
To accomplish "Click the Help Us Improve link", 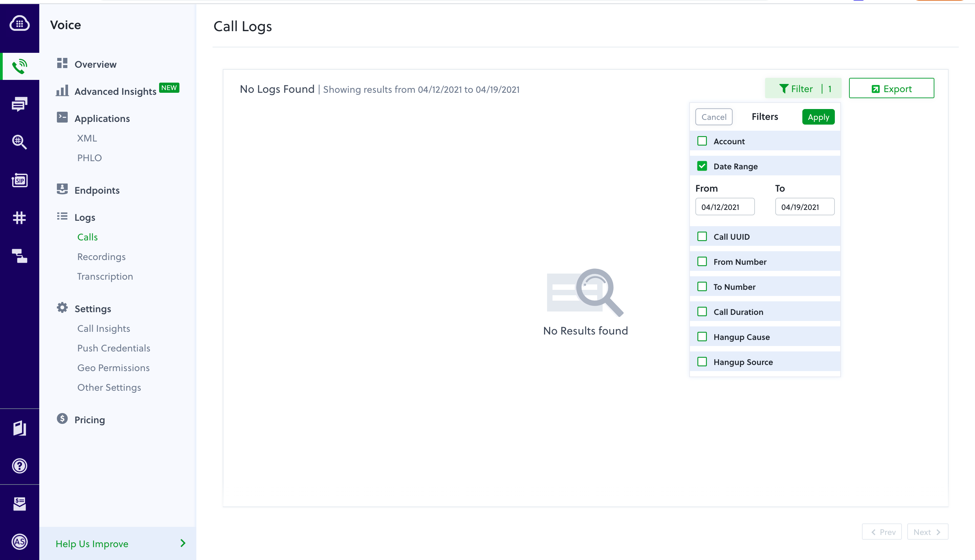I will (x=92, y=543).
